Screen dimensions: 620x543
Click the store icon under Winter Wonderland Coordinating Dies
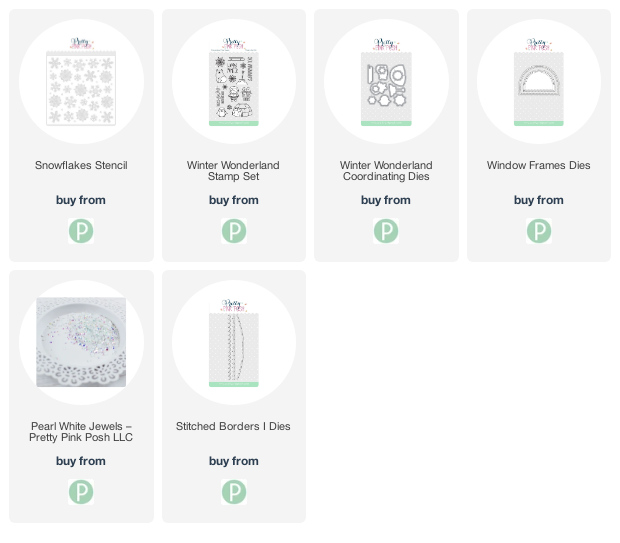[x=386, y=231]
